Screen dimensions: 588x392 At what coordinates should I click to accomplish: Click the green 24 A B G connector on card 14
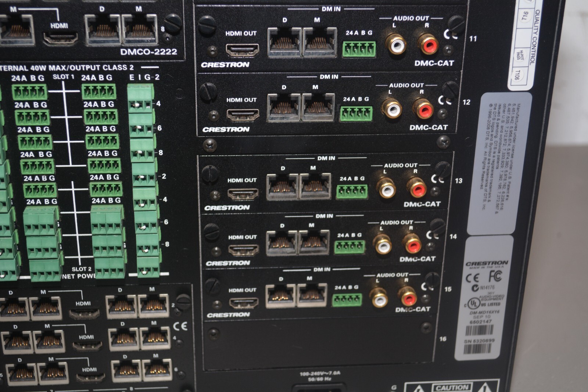[349, 247]
